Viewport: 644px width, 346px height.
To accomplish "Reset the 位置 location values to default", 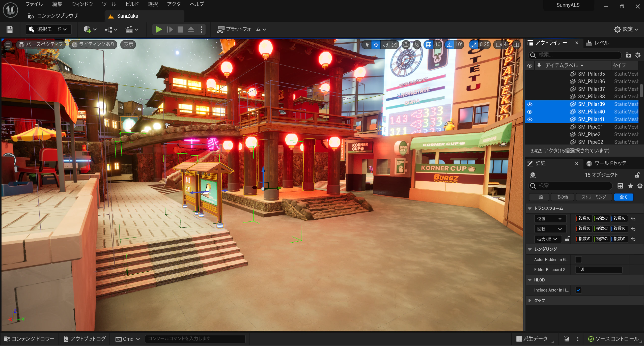I will pyautogui.click(x=633, y=219).
